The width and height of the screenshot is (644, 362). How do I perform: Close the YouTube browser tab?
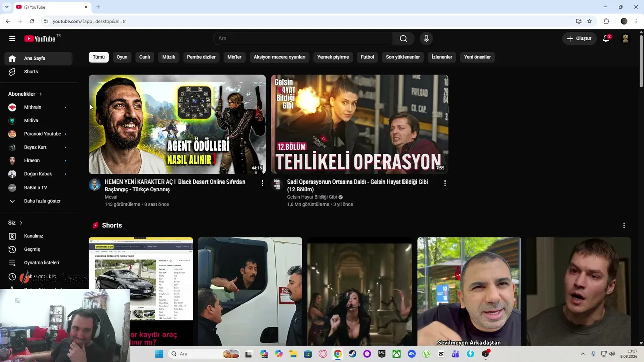pyautogui.click(x=86, y=7)
